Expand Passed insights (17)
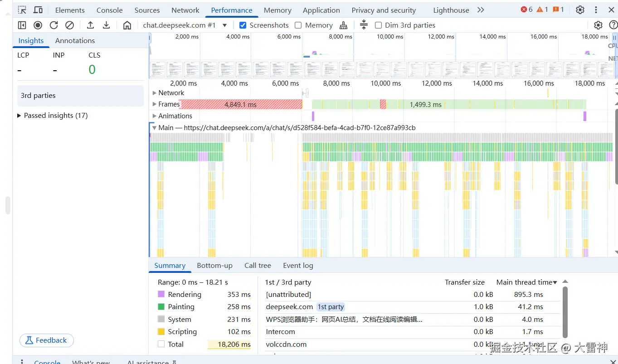The image size is (618, 364). click(52, 115)
